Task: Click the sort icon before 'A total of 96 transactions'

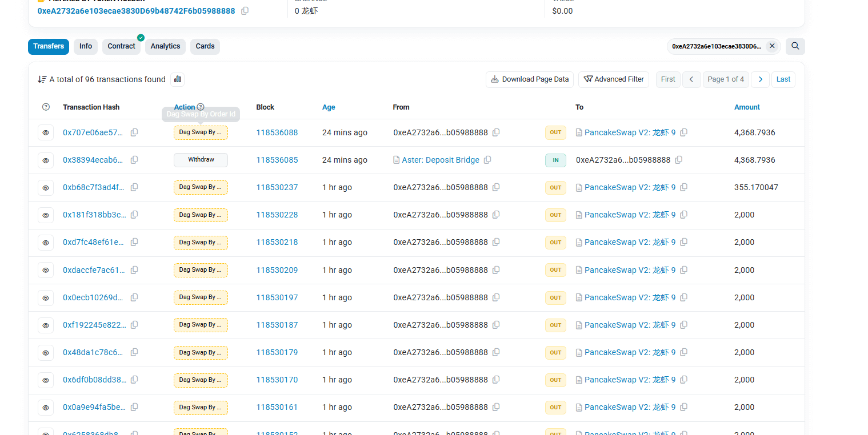Action: 42,79
